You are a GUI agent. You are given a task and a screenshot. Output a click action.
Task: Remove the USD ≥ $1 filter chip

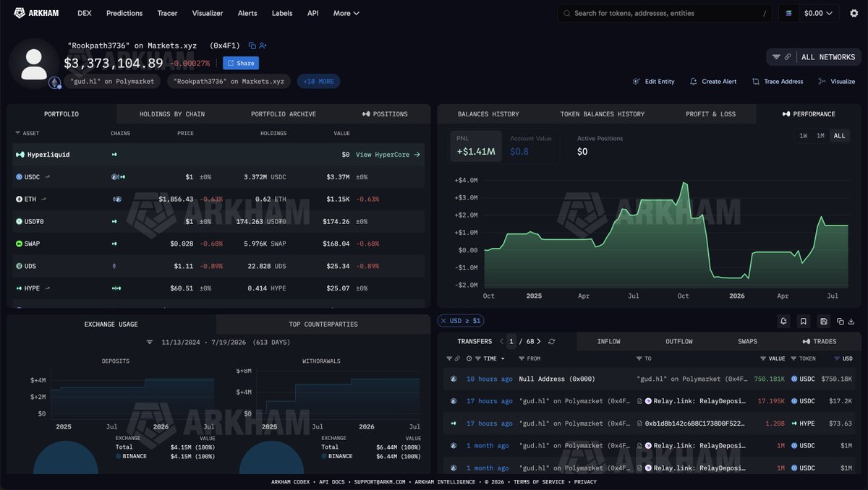coord(443,321)
